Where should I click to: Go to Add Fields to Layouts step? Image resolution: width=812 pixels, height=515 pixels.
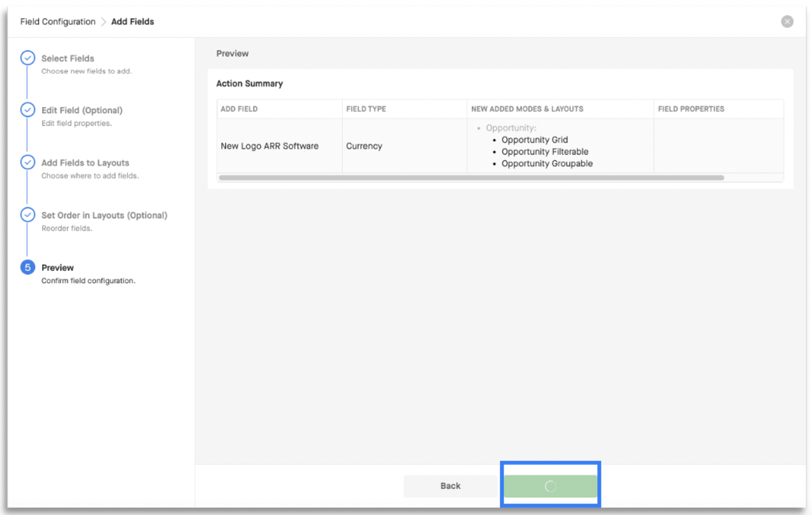(85, 163)
